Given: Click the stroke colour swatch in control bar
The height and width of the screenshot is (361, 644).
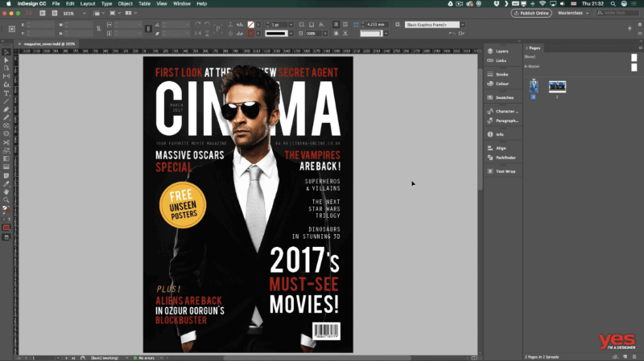Looking at the screenshot, I should tap(250, 34).
